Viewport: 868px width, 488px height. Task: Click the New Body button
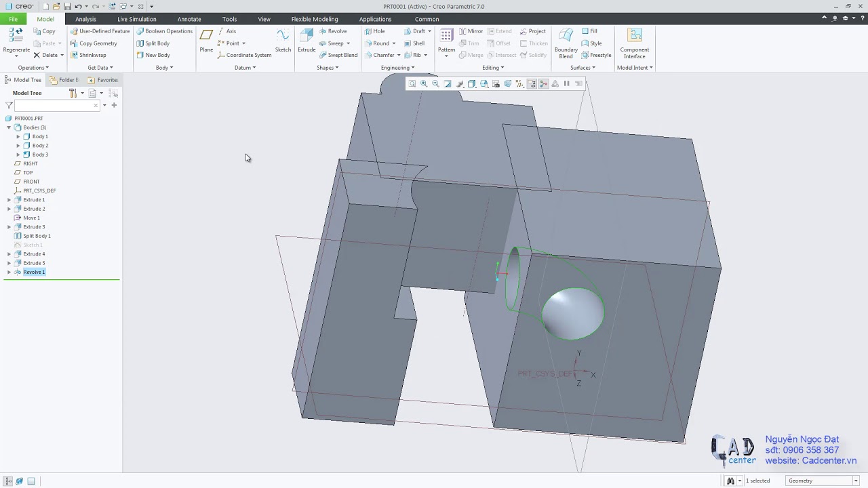point(153,55)
